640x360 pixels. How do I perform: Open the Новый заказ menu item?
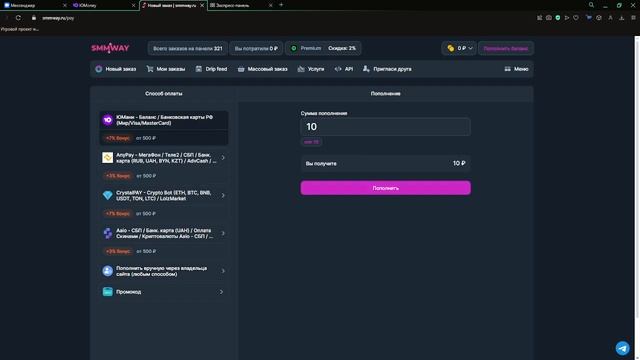coord(116,69)
